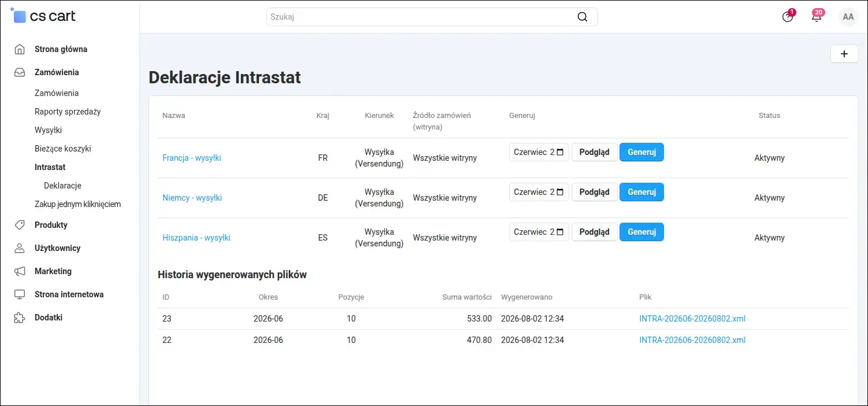Open Zamówienia submenu item

(x=57, y=93)
